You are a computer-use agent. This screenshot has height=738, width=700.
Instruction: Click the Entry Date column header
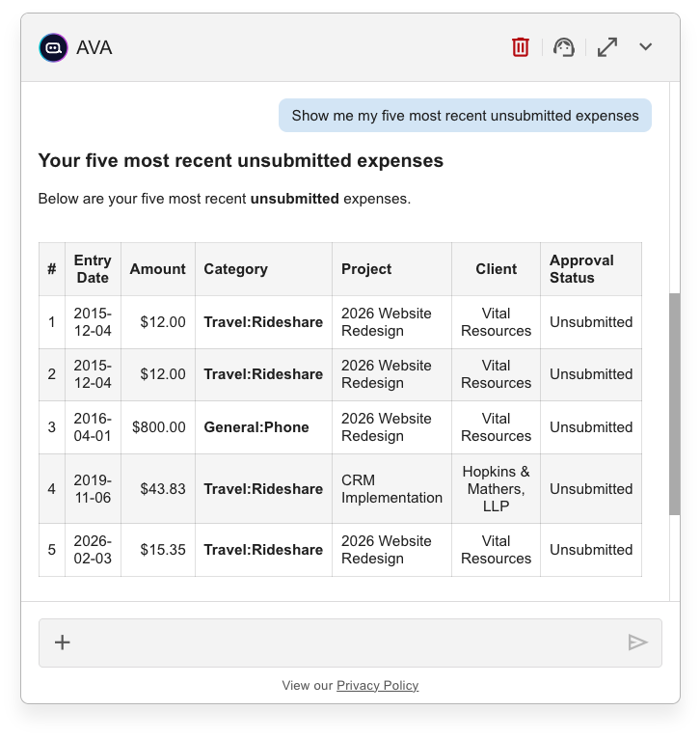(93, 269)
